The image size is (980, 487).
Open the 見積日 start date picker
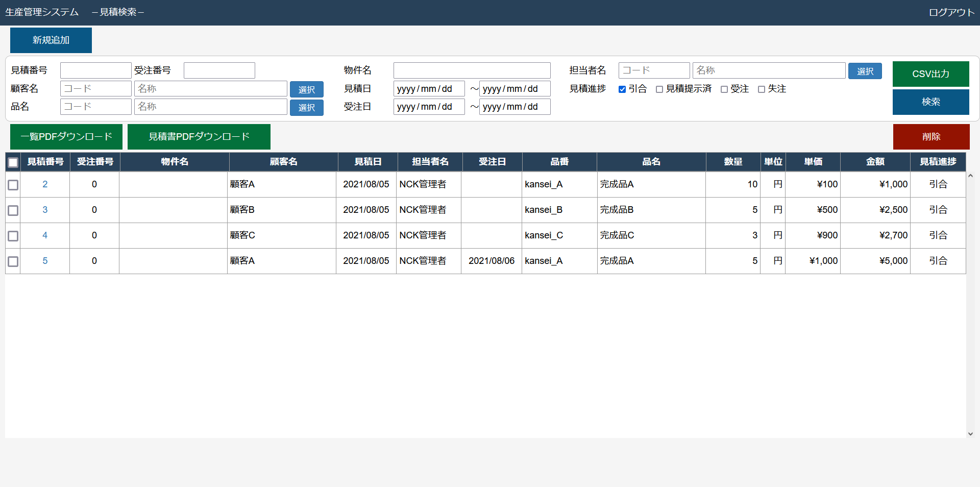[x=428, y=89]
